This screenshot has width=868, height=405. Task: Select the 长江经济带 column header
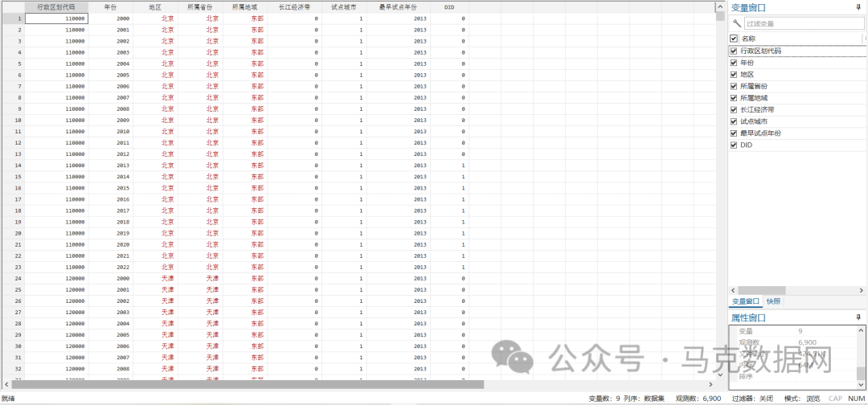click(294, 7)
